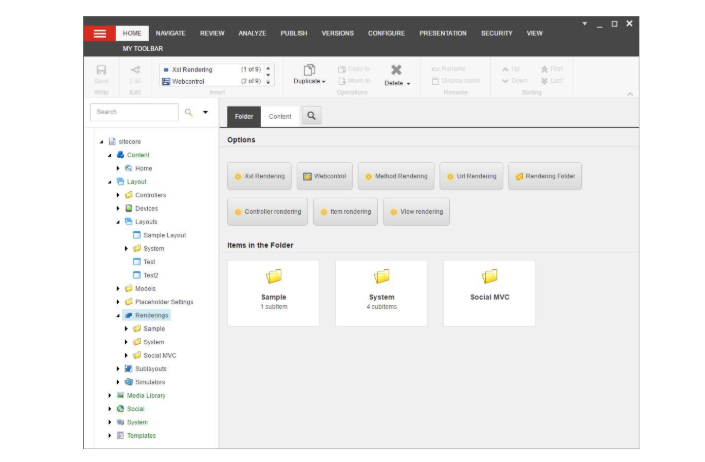The image size is (705, 462).
Task: Move item to Last position
Action: pyautogui.click(x=552, y=81)
